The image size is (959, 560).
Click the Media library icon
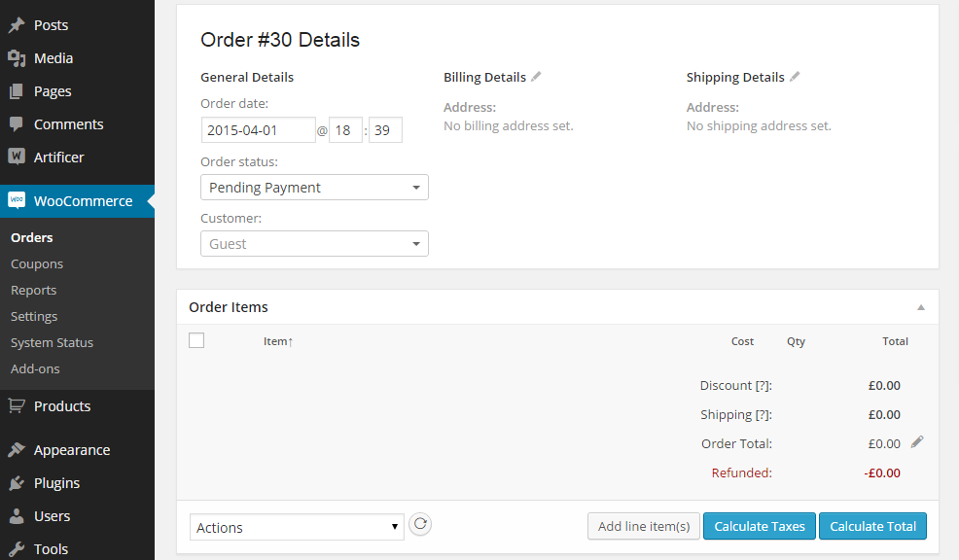[x=18, y=57]
